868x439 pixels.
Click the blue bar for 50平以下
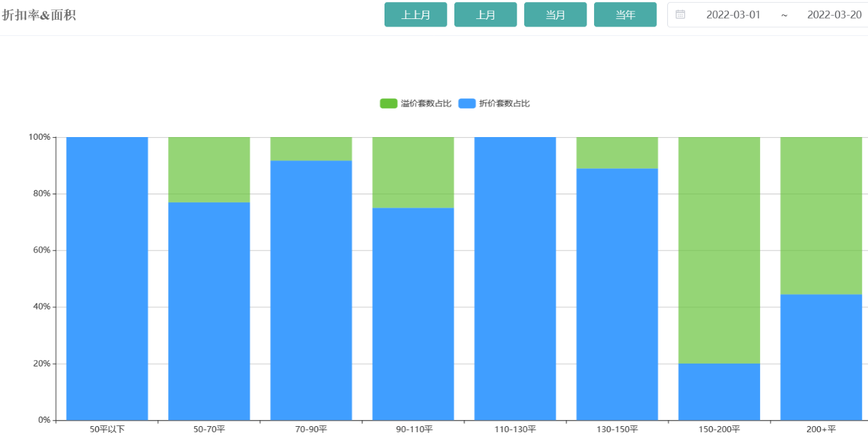[107, 278]
